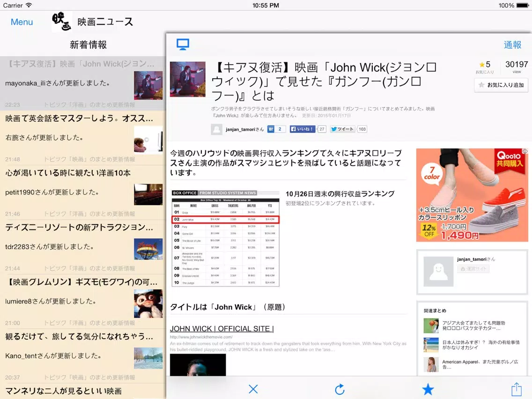
Task: Tap the 通報 report button
Action: pyautogui.click(x=512, y=45)
